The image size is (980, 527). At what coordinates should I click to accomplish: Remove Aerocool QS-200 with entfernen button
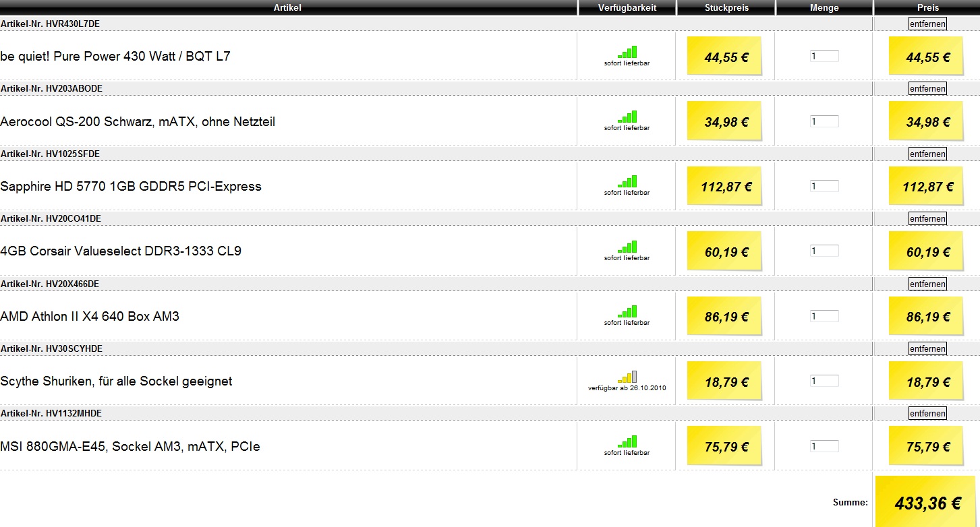(x=927, y=88)
